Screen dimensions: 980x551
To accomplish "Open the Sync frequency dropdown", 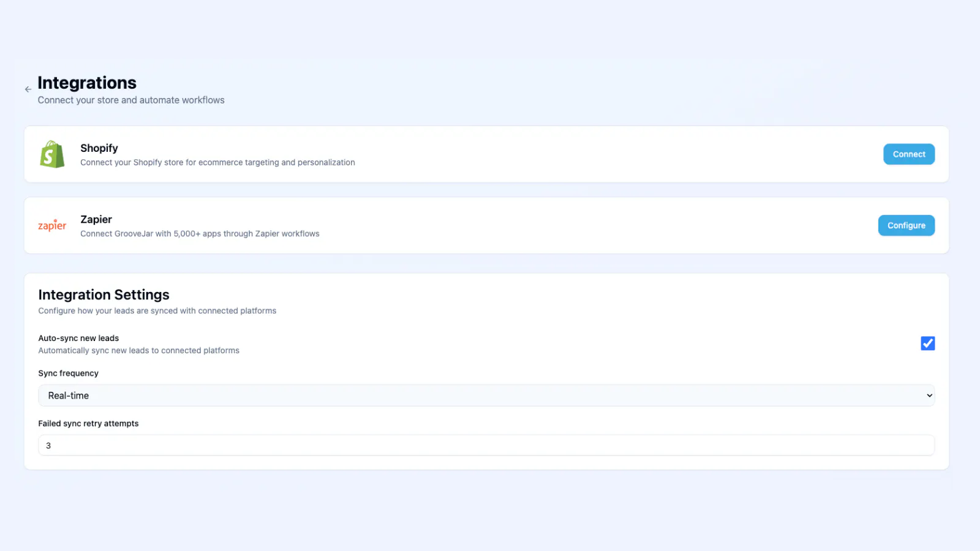I will [x=486, y=395].
